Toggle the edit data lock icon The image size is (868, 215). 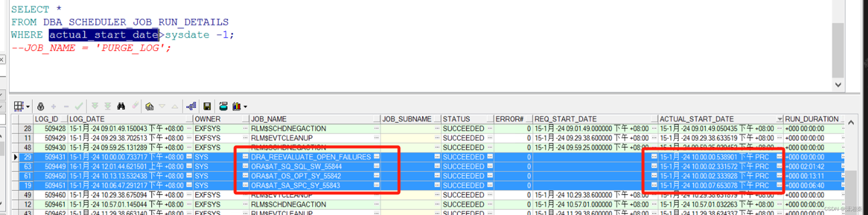pyautogui.click(x=41, y=107)
